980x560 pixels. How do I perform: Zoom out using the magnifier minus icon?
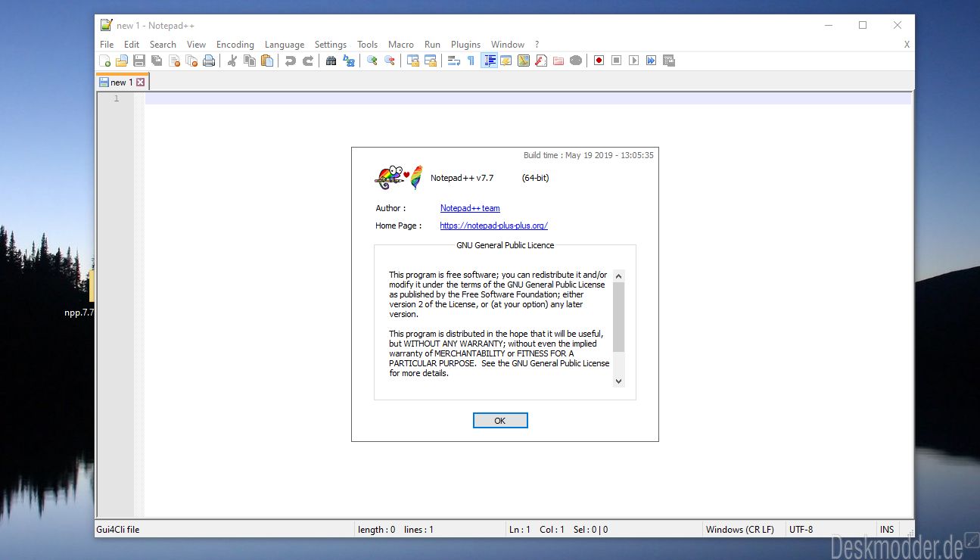click(x=390, y=61)
